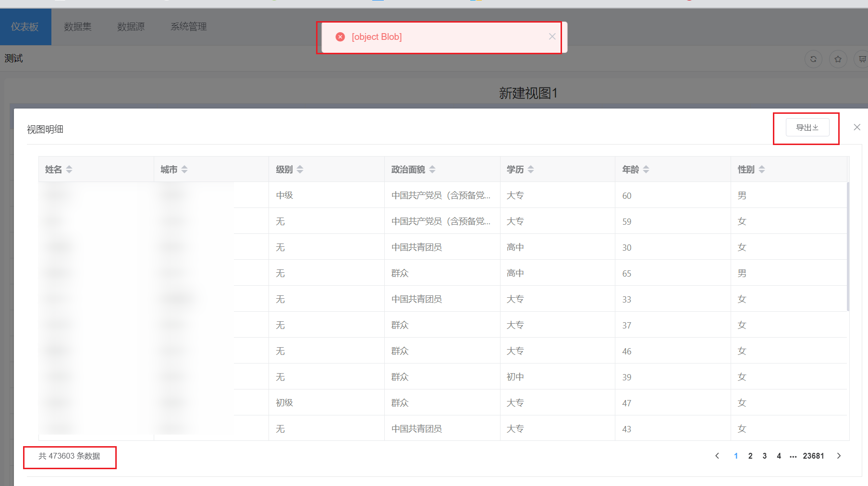Viewport: 868px width, 486px height.
Task: Click the refresh icon in dashboard toolbar
Action: click(813, 59)
